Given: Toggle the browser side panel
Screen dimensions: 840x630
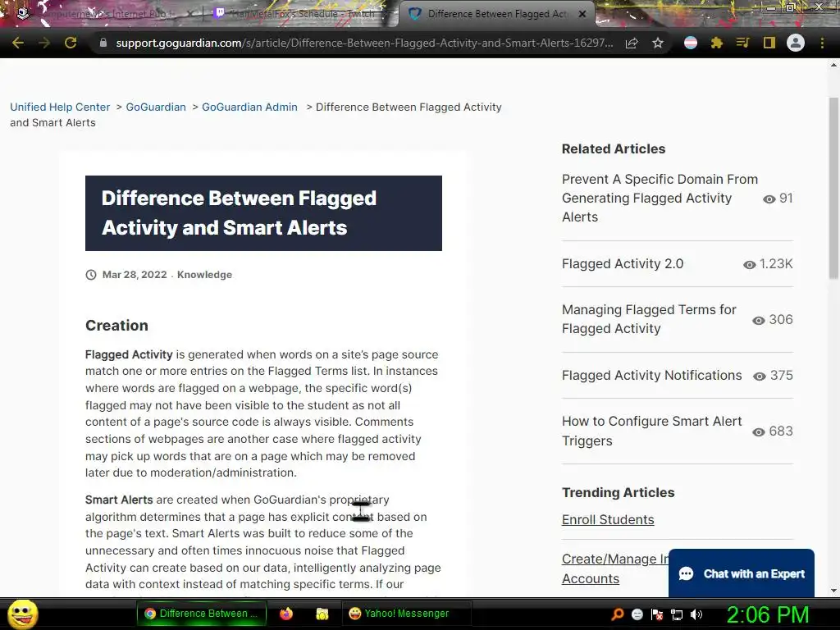Looking at the screenshot, I should (769, 43).
